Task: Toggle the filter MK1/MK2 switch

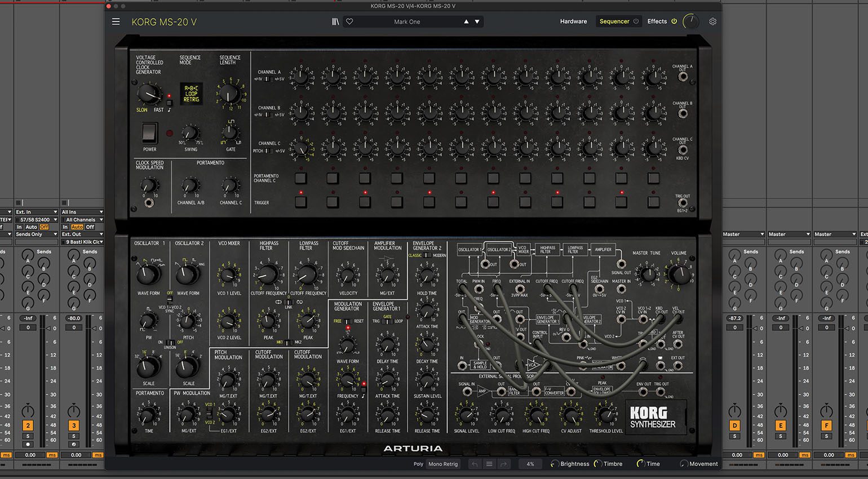Action: pos(288,342)
